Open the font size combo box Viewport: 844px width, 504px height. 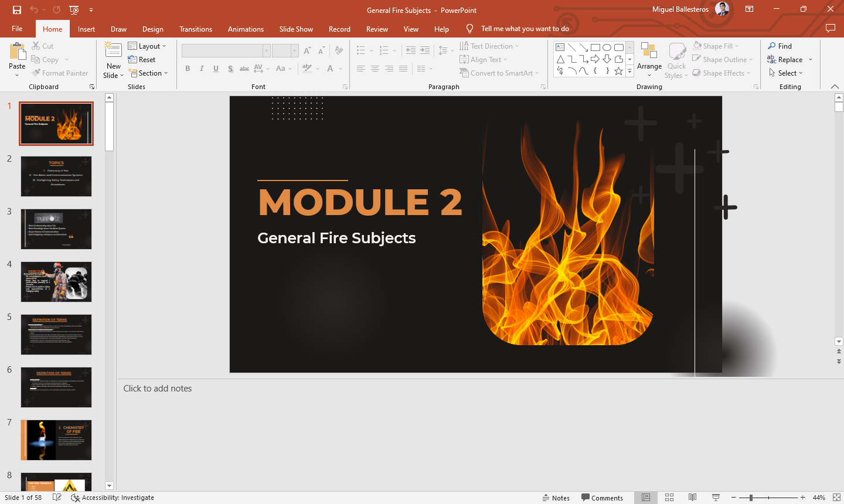[285, 51]
